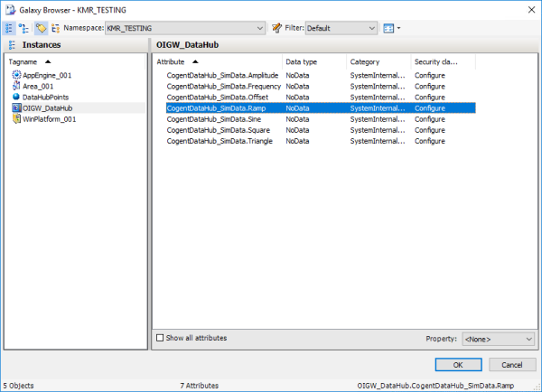
Task: Click Configure cell in Offset row
Action: coord(430,98)
